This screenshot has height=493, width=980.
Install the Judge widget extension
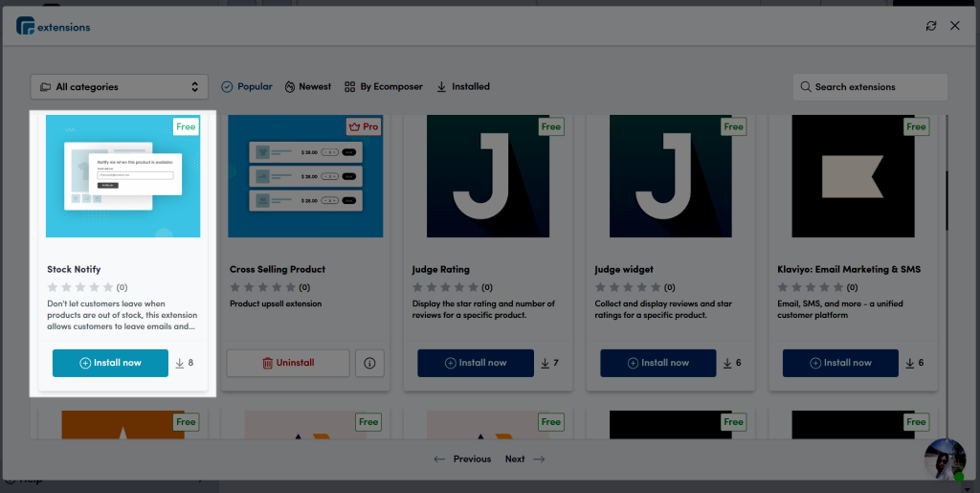click(658, 363)
